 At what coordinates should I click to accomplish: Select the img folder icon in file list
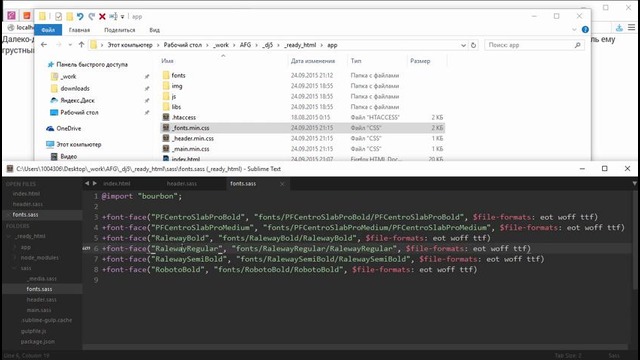[x=166, y=86]
